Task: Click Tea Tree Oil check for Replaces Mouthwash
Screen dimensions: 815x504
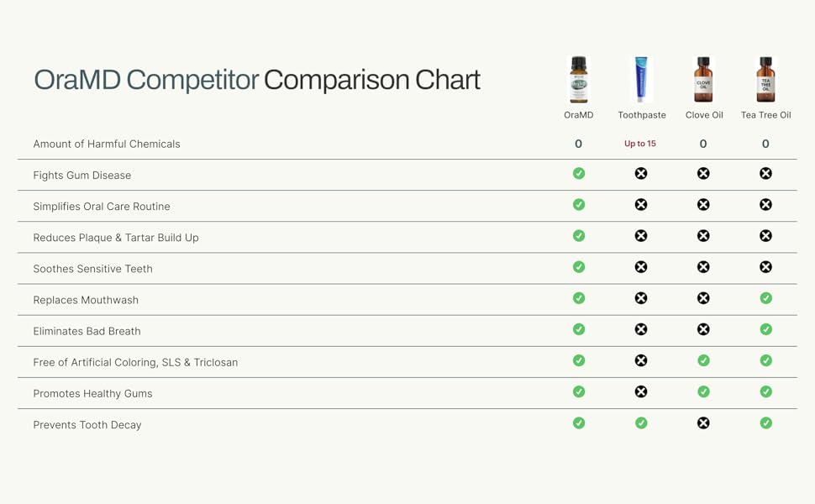Action: point(765,298)
